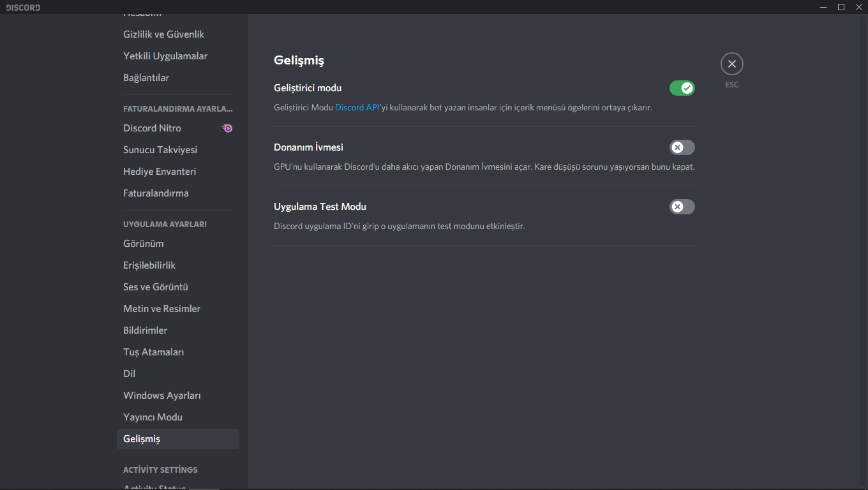Maximize the Discord window

(841, 7)
